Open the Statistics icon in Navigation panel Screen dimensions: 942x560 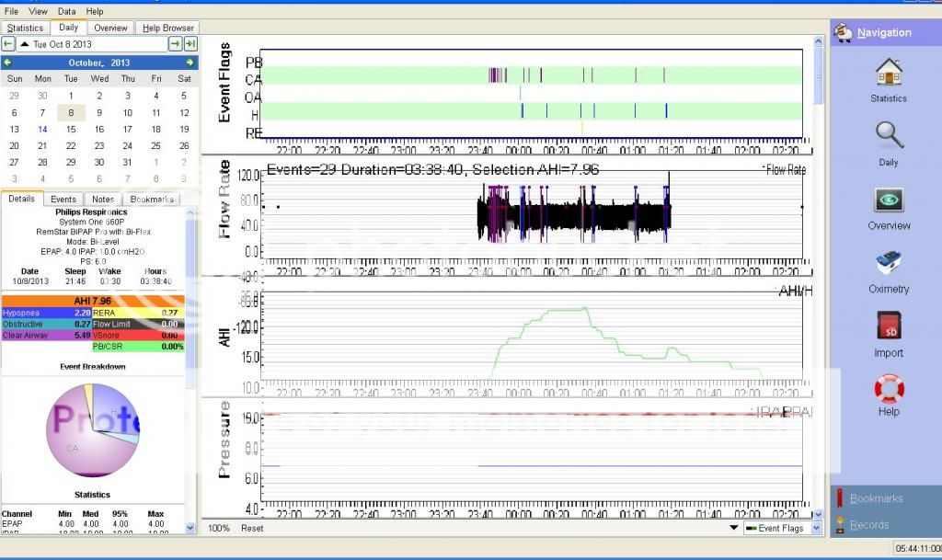(x=888, y=74)
